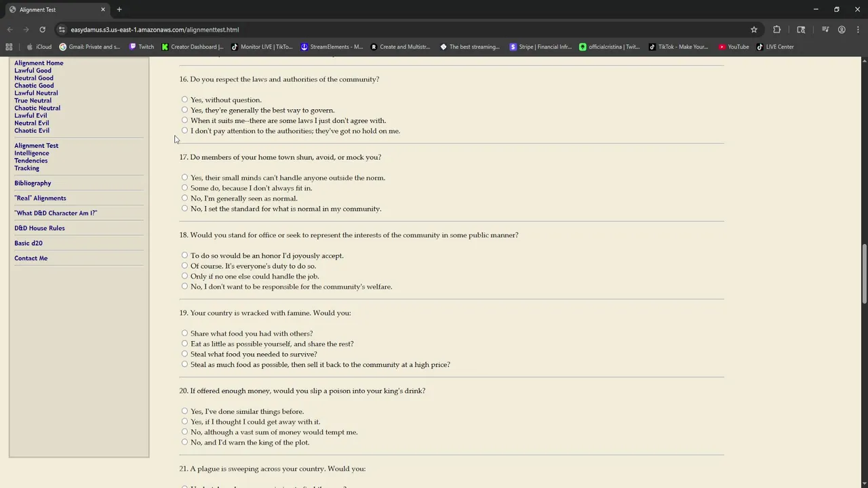Open the Chrome profile avatar
Screen dimensions: 868x488
point(842,30)
